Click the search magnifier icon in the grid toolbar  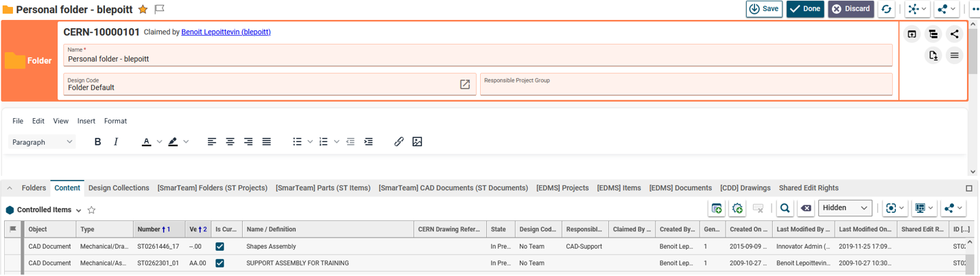pyautogui.click(x=785, y=208)
